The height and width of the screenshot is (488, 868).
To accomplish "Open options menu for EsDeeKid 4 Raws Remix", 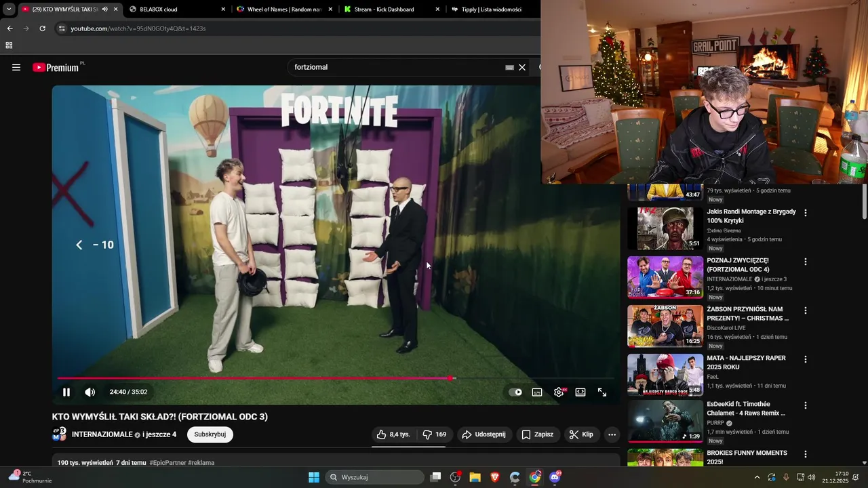I will pos(806,405).
